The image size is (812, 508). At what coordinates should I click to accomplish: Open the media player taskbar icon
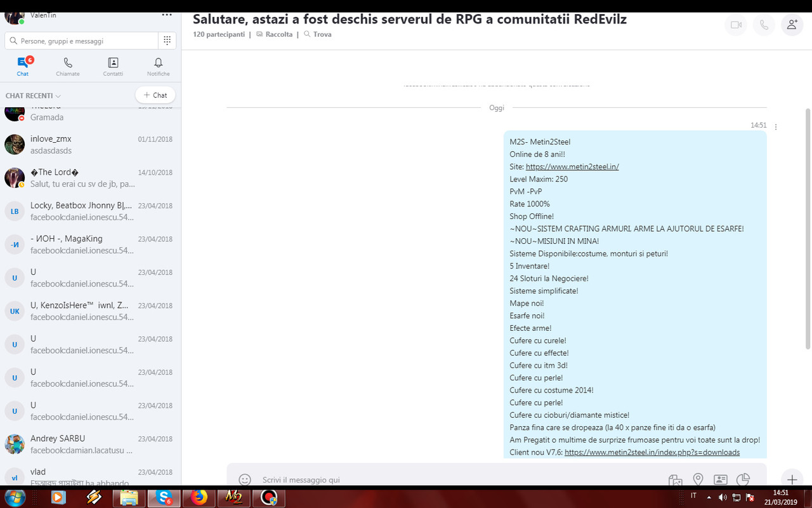[x=58, y=497]
